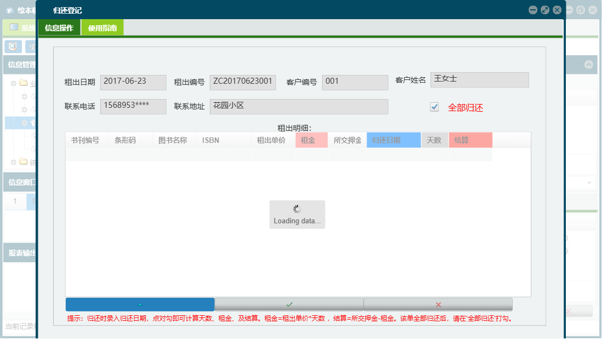
Task: Open the dropdown arrow on the right panel
Action: coord(590,182)
